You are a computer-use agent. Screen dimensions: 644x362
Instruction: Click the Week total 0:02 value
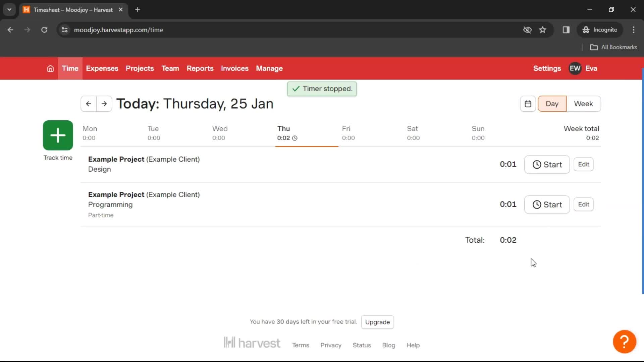pos(592,138)
